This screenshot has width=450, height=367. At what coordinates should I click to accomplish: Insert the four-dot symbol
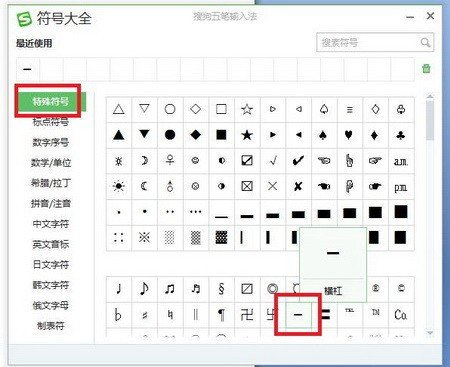pyautogui.click(x=119, y=238)
